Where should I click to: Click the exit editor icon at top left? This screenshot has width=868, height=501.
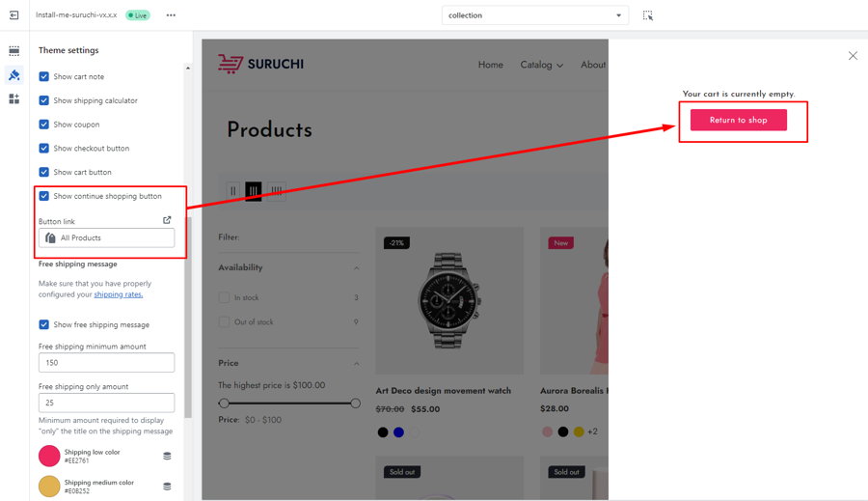pyautogui.click(x=14, y=15)
